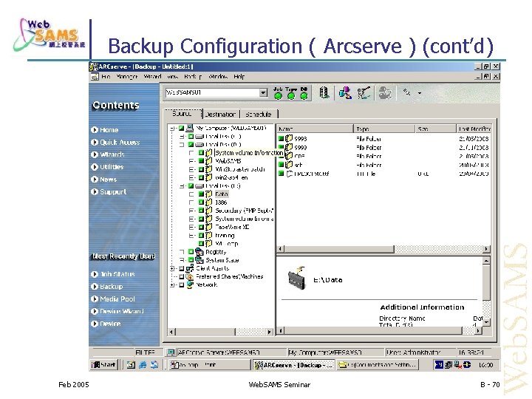Image resolution: width=532 pixels, height=399 pixels.
Task: Toggle the System State checkbox
Action: [191, 260]
